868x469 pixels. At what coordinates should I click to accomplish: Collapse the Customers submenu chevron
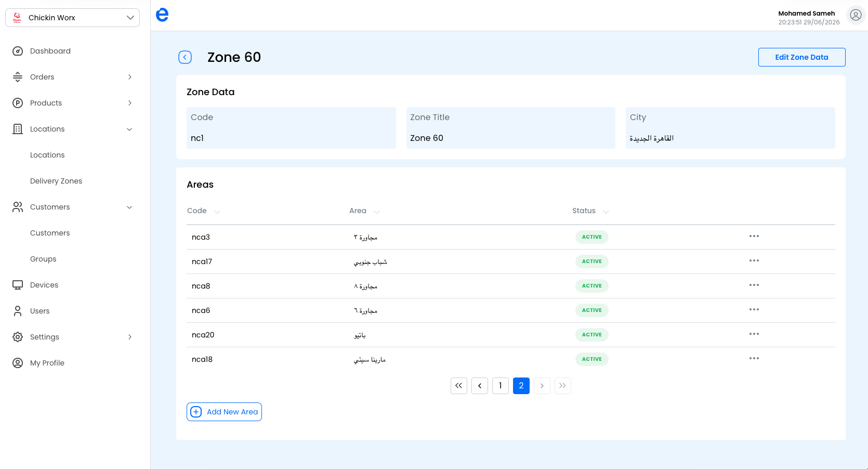click(x=130, y=207)
